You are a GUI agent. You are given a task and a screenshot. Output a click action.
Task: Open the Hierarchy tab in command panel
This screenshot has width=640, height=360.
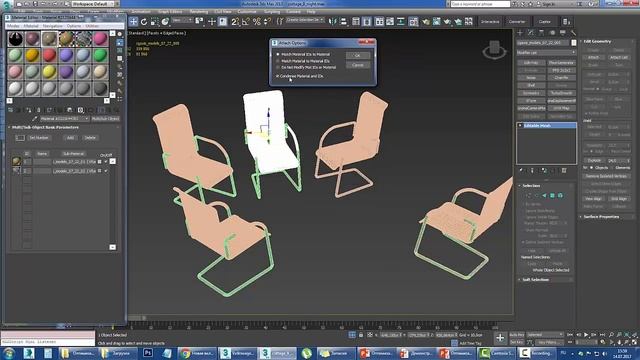click(541, 32)
